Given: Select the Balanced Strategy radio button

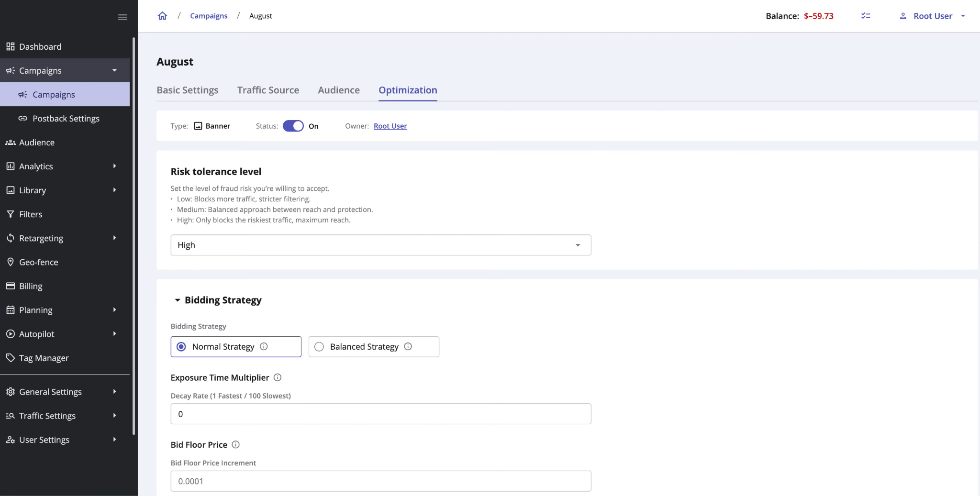Looking at the screenshot, I should pos(319,347).
